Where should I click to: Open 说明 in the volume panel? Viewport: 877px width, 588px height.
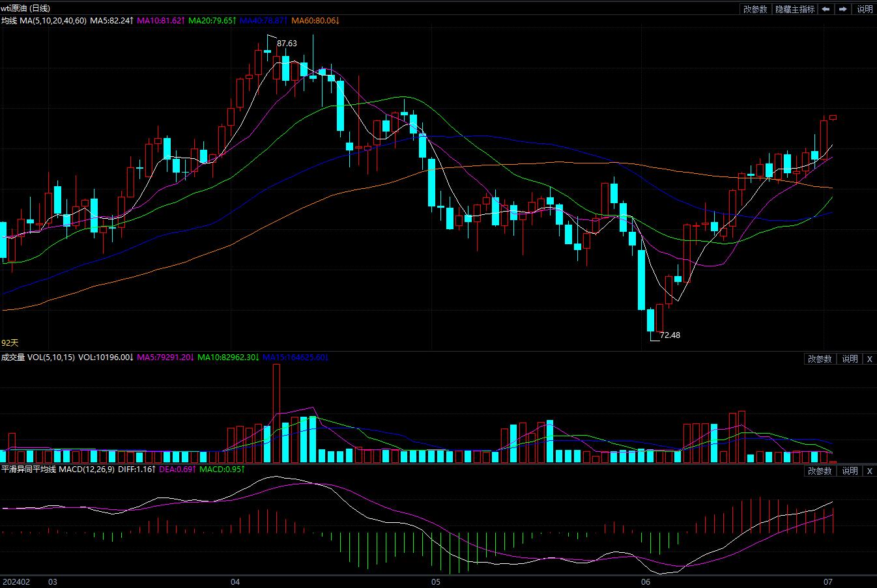pyautogui.click(x=850, y=359)
